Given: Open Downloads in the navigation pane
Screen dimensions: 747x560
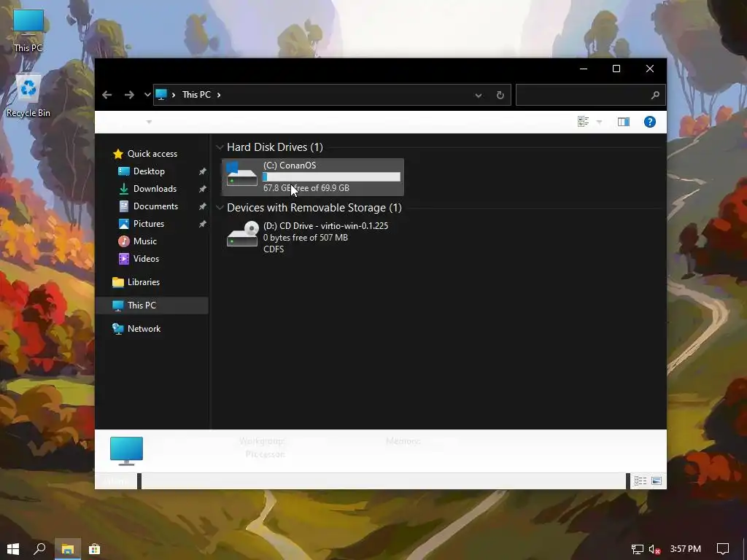Looking at the screenshot, I should 155,189.
